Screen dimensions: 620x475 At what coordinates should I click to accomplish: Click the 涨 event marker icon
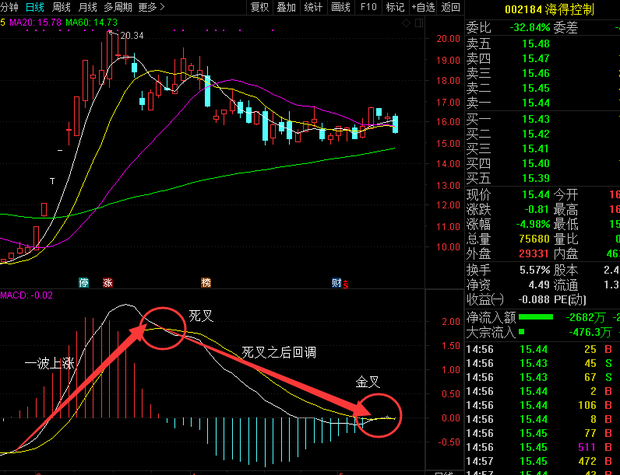(x=107, y=283)
